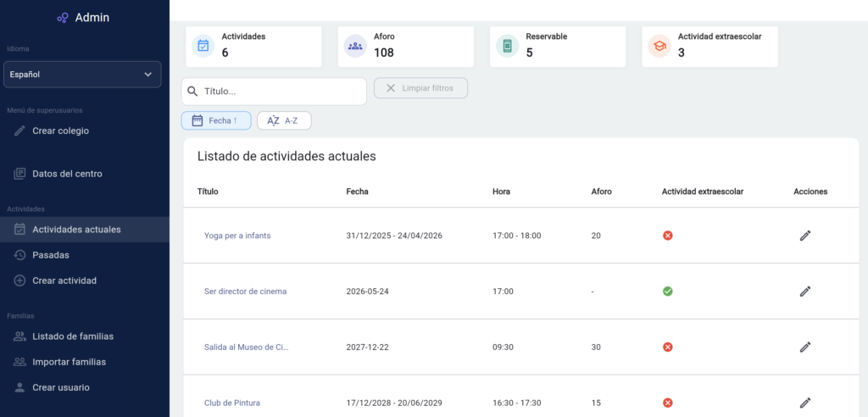The height and width of the screenshot is (417, 868).
Task: Open the Salida al Museo de Ci... activity
Action: [247, 347]
